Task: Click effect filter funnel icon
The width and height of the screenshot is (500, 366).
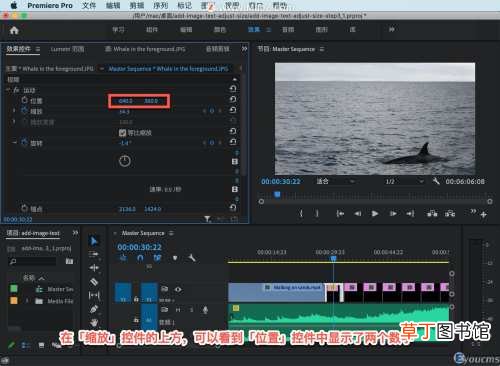Action: tap(207, 219)
